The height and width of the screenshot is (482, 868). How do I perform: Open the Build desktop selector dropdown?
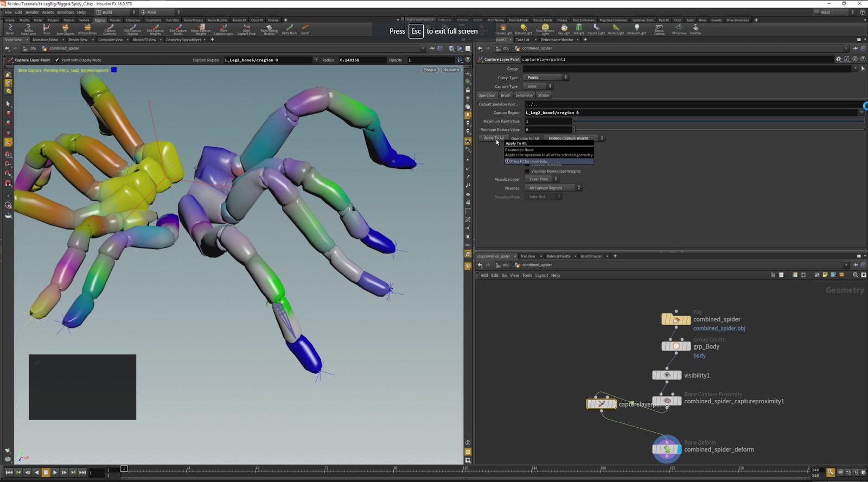(115, 12)
